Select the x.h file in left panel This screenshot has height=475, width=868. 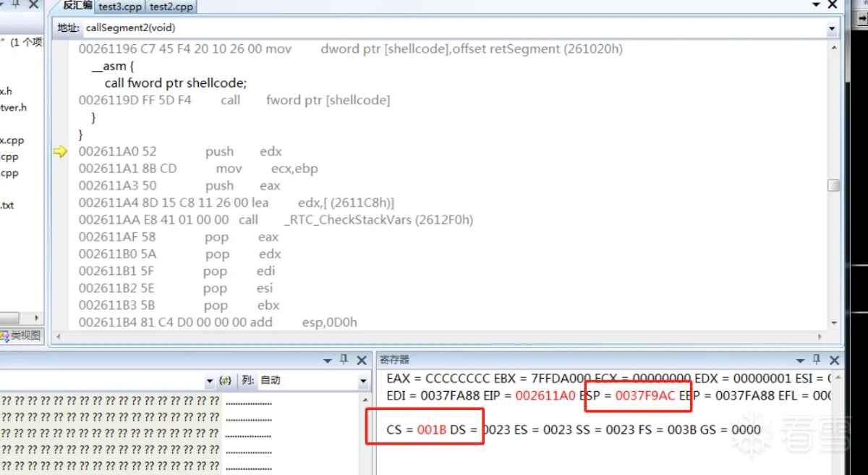pos(7,91)
